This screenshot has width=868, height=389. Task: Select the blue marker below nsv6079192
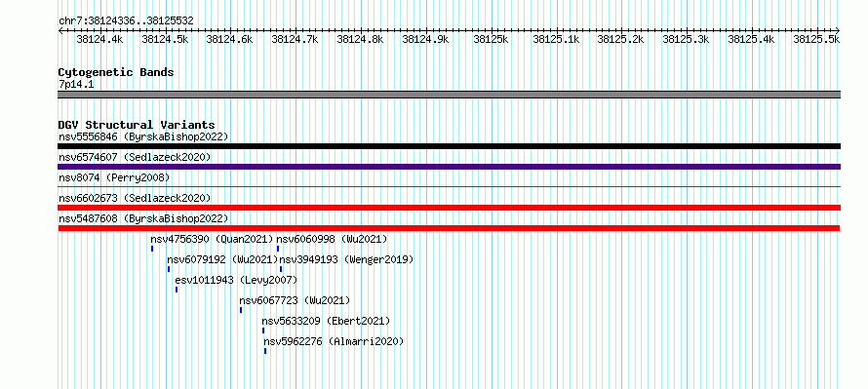point(169,269)
